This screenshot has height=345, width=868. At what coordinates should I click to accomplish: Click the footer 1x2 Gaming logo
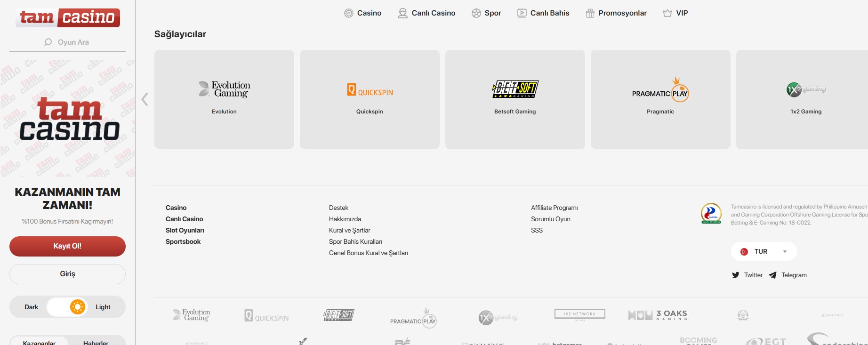(498, 318)
